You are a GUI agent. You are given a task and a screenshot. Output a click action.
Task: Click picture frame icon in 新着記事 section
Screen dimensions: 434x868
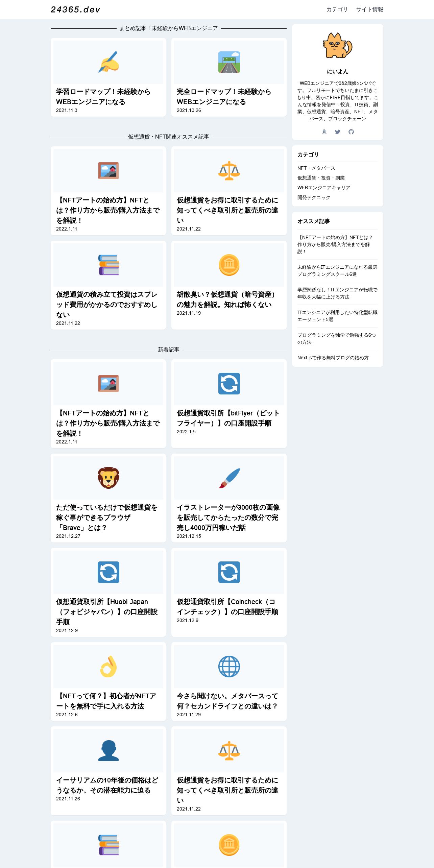(x=108, y=384)
